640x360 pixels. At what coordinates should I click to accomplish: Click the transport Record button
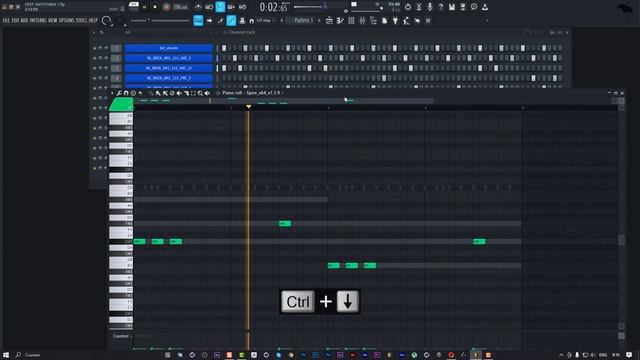coord(166,7)
